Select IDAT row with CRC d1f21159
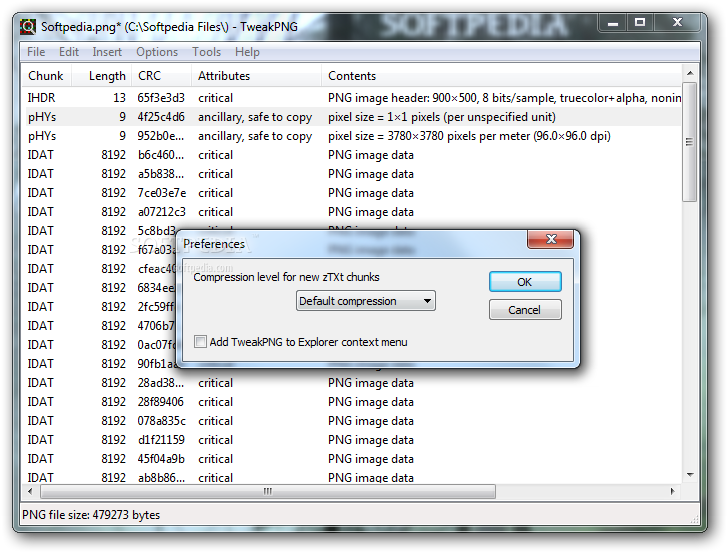Viewport: 728px width, 553px height. pyautogui.click(x=352, y=440)
